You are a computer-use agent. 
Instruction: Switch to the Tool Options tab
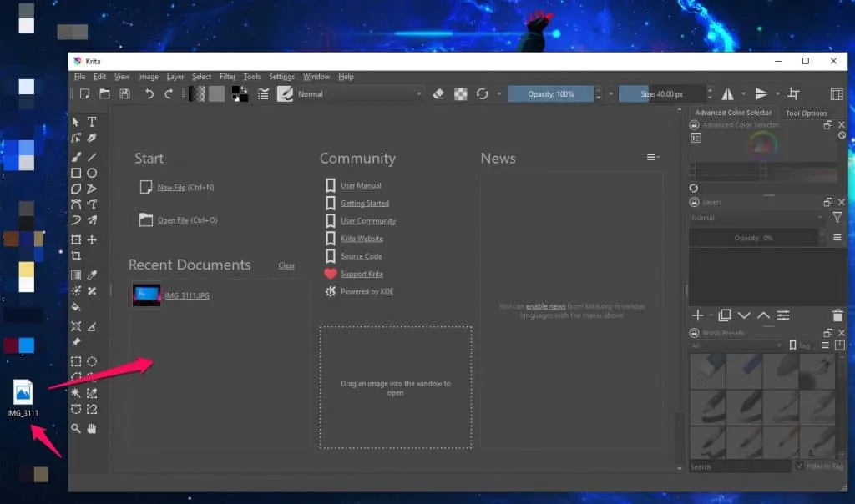806,113
